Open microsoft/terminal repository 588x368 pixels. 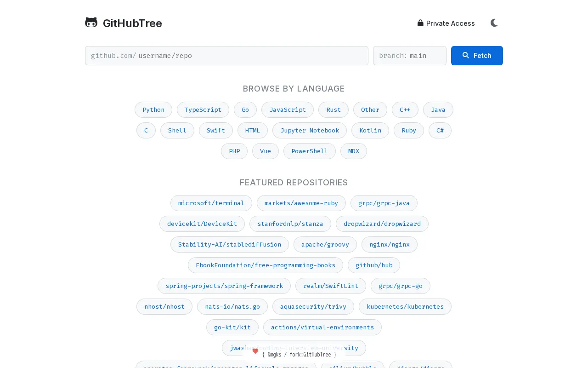point(211,203)
